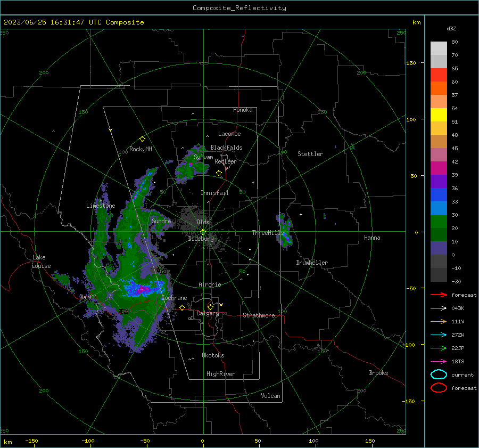This screenshot has width=479, height=448.
Task: Click the cyan current ellipse icon
Action: point(439,374)
